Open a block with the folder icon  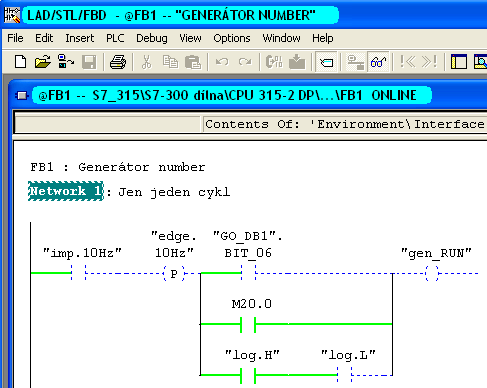tap(43, 62)
